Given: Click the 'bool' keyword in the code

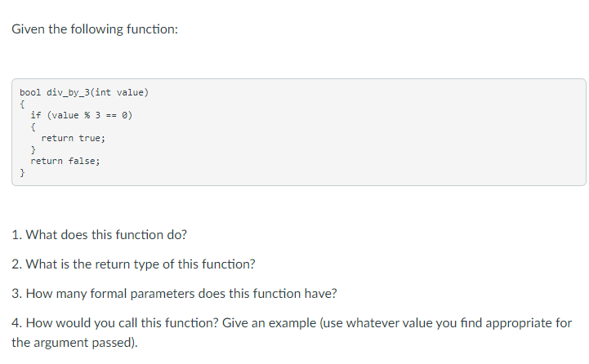Looking at the screenshot, I should coord(30,92).
